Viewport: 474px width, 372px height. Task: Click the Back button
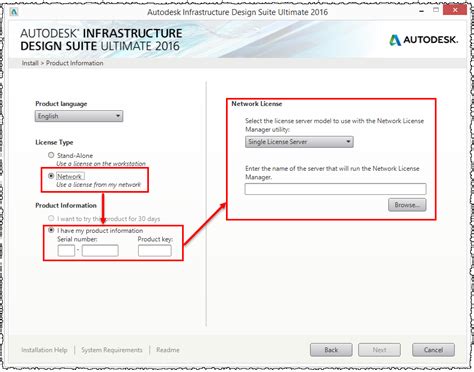point(331,350)
